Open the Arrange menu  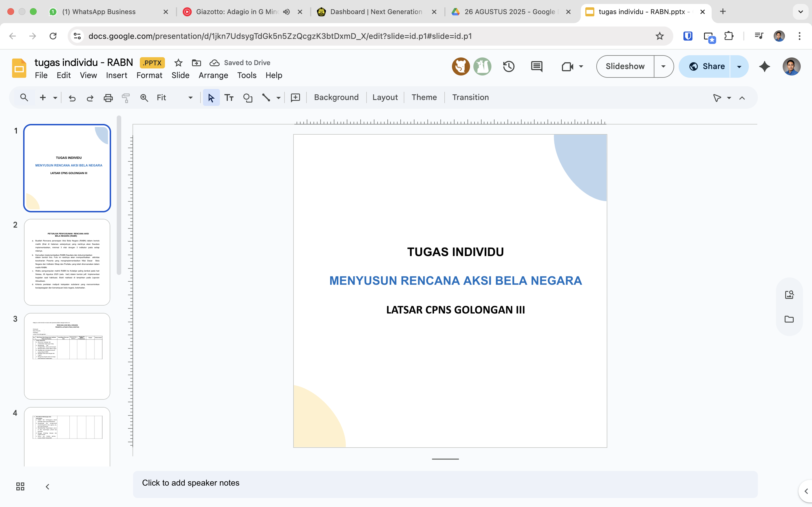213,75
